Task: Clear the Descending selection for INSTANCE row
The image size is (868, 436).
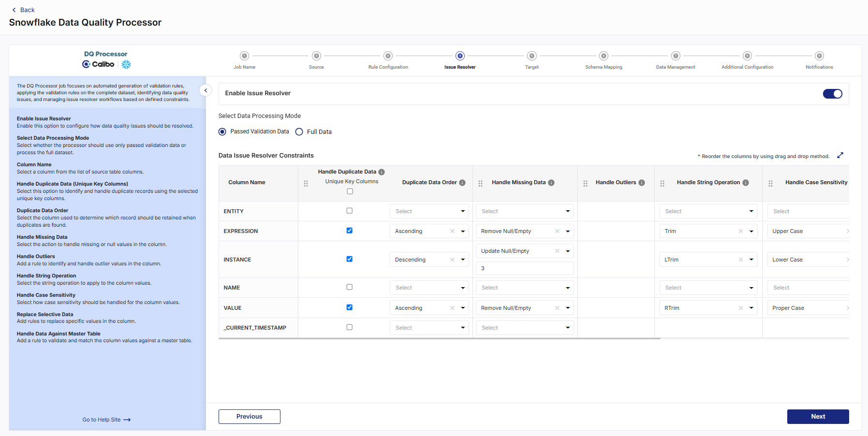Action: [x=452, y=260]
